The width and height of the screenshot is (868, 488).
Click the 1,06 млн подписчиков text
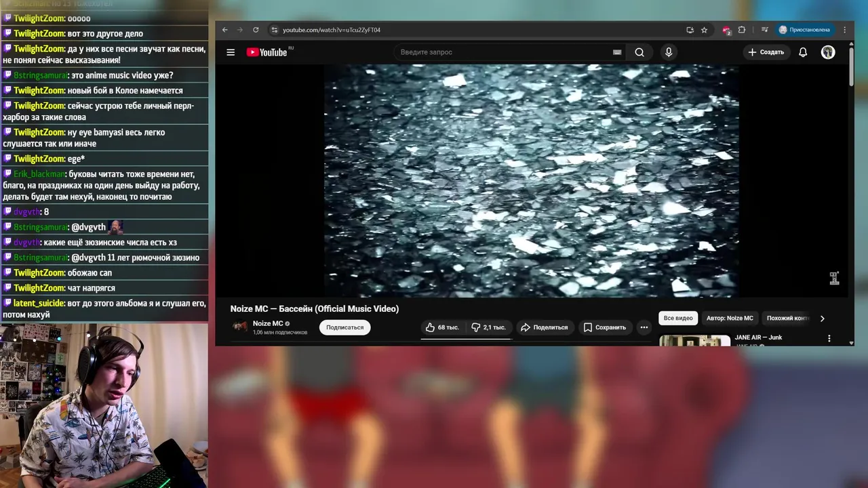coord(280,333)
